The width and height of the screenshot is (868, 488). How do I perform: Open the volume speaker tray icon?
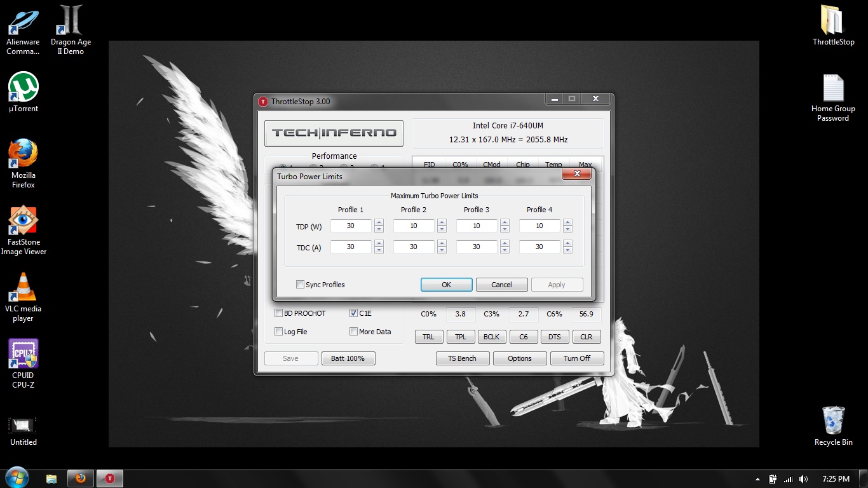pos(804,479)
